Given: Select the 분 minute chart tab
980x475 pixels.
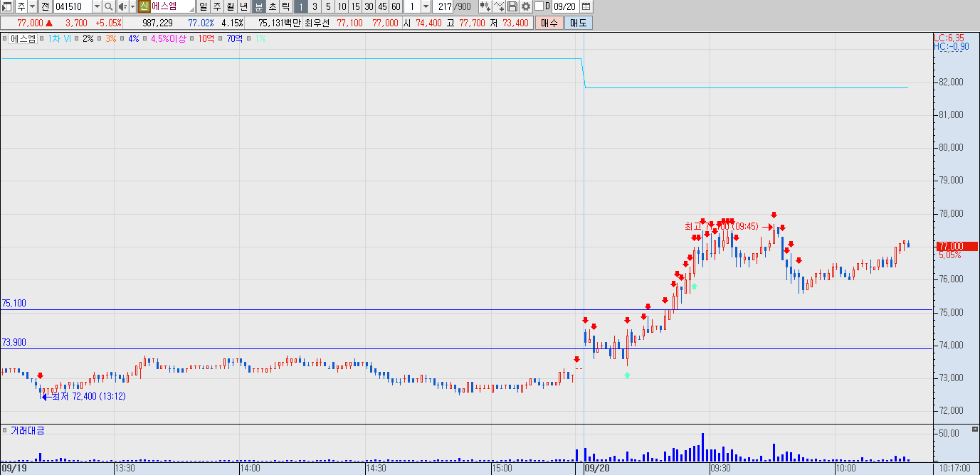Looking at the screenshot, I should pyautogui.click(x=259, y=6).
